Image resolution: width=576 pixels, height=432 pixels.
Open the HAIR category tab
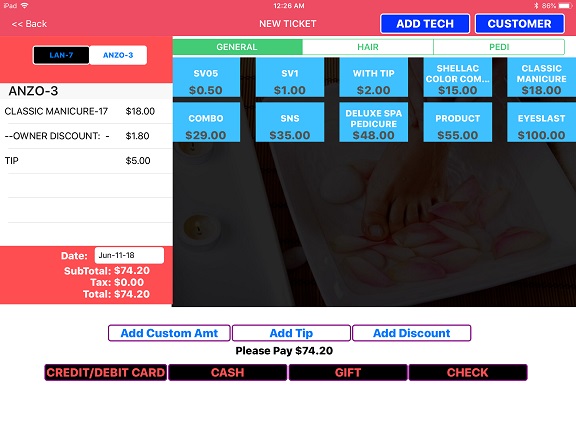(368, 47)
